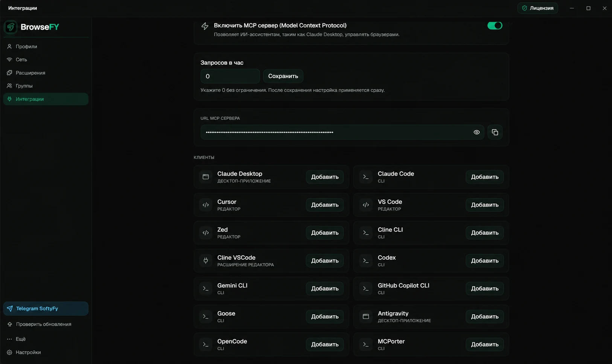Copy the MCP server URL

(495, 132)
